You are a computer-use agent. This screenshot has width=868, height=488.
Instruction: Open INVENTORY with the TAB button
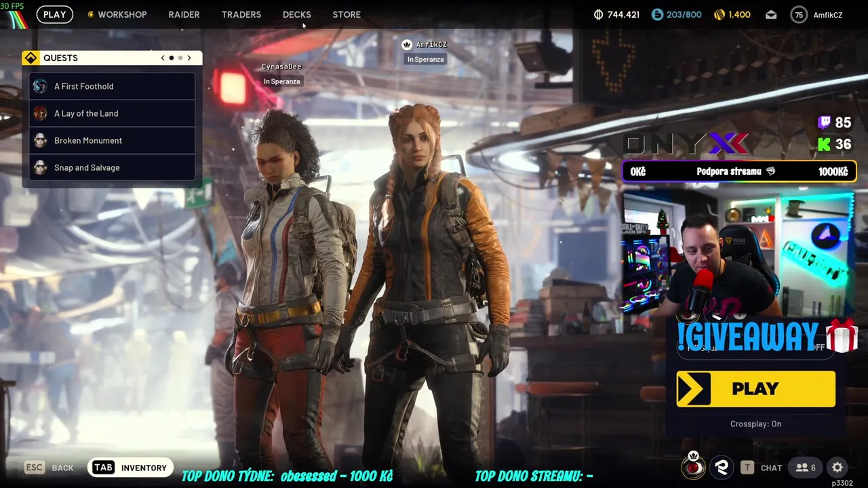point(131,468)
